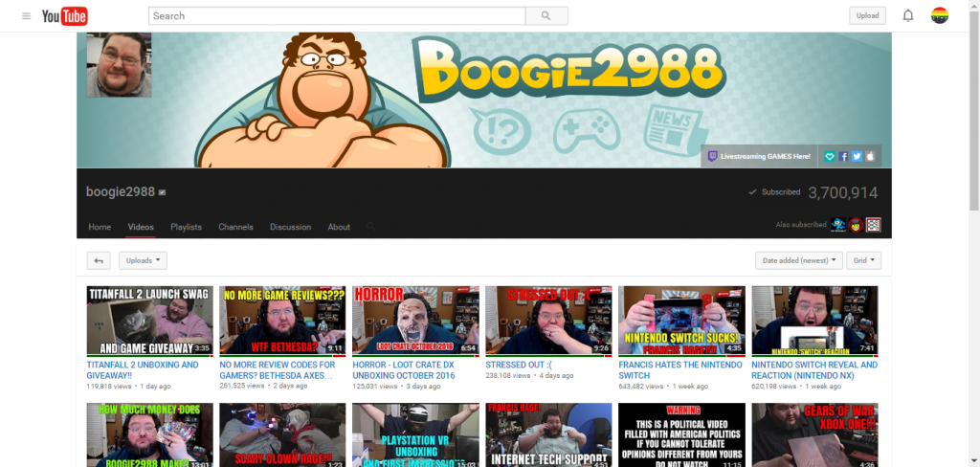Open the red-circle yellow face channel icon
The image size is (980, 467).
[x=856, y=225]
